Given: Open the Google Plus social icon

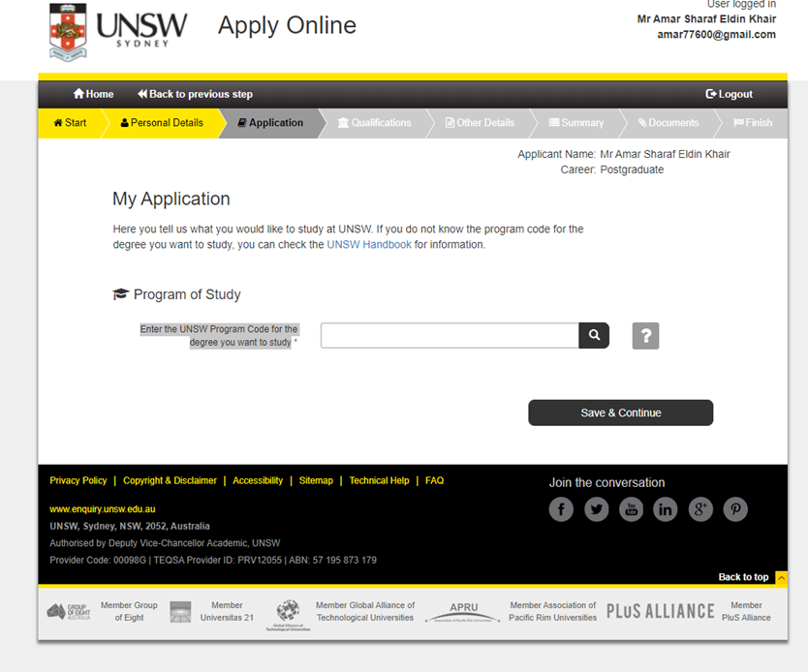Looking at the screenshot, I should point(700,509).
